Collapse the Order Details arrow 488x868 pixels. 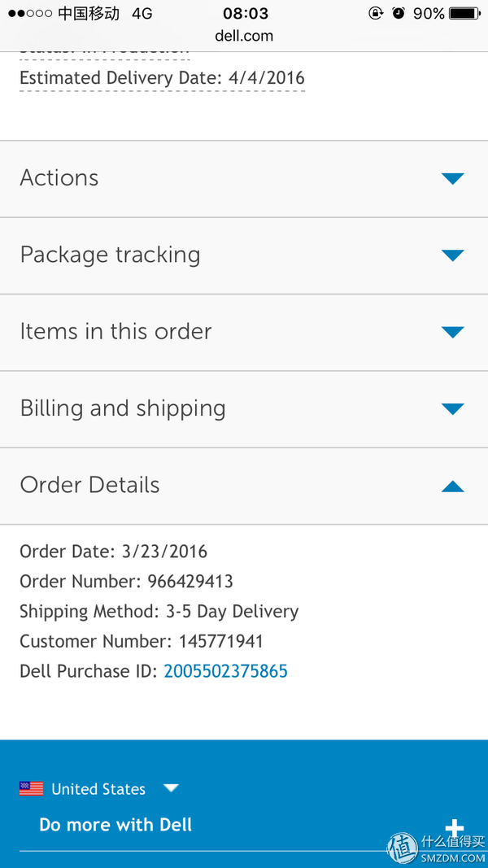452,486
